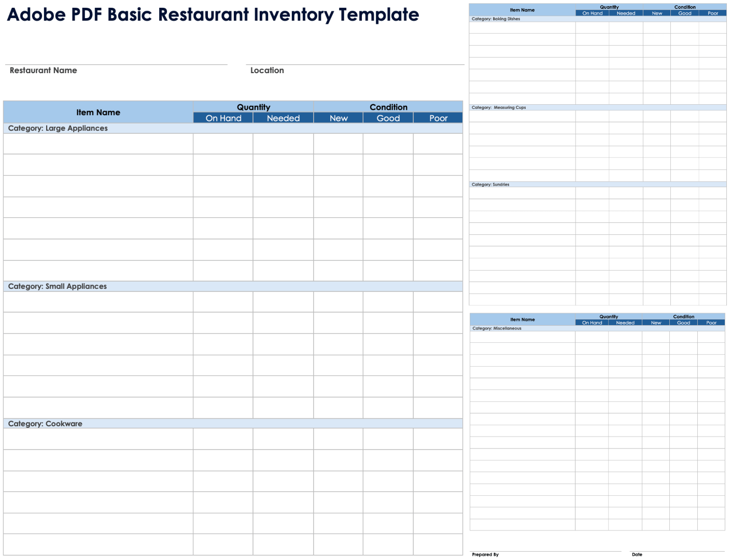Click first item name cell under Large Appliances
The height and width of the screenshot is (560, 731).
98,144
